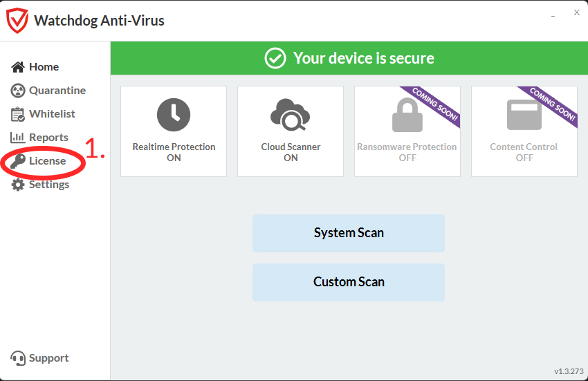The width and height of the screenshot is (588, 381).
Task: Click the version text v1.3.273
Action: 569,371
